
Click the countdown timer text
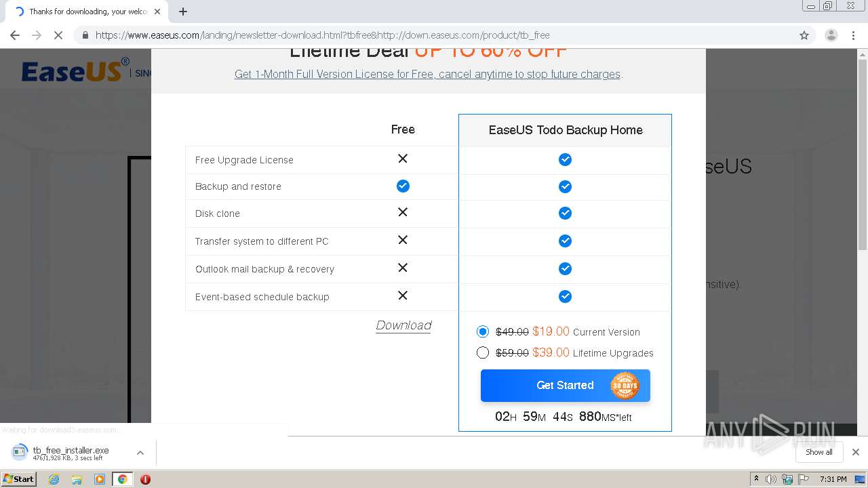[x=563, y=416]
